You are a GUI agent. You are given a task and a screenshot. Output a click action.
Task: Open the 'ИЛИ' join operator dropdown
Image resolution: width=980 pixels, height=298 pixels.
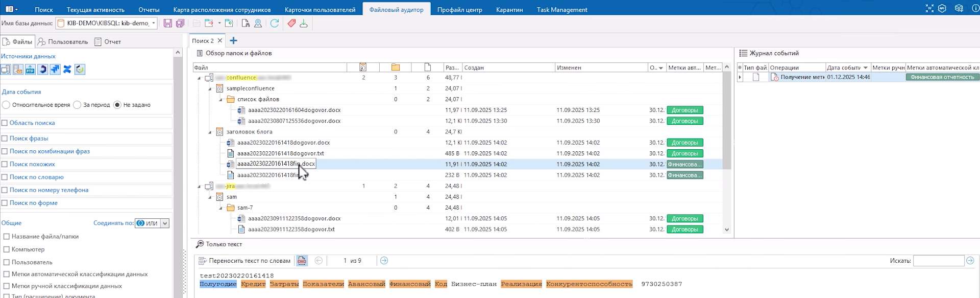(164, 223)
